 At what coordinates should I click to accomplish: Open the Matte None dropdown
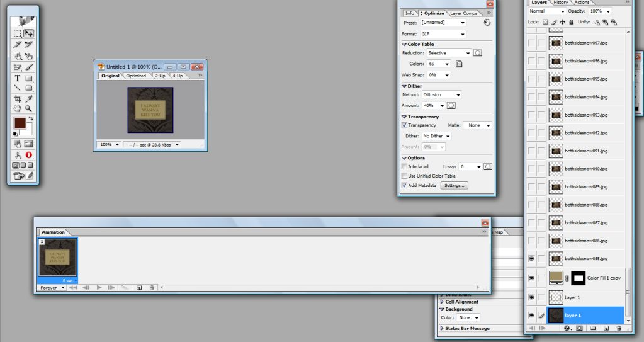[477, 125]
